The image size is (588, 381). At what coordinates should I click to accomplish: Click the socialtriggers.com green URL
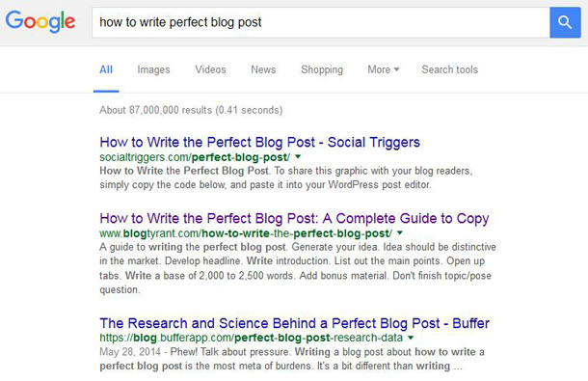195,157
